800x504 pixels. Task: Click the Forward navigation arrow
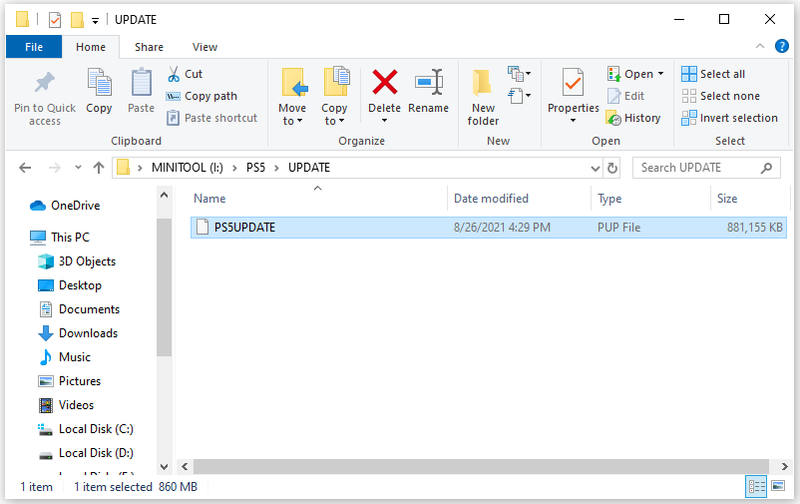coord(55,168)
